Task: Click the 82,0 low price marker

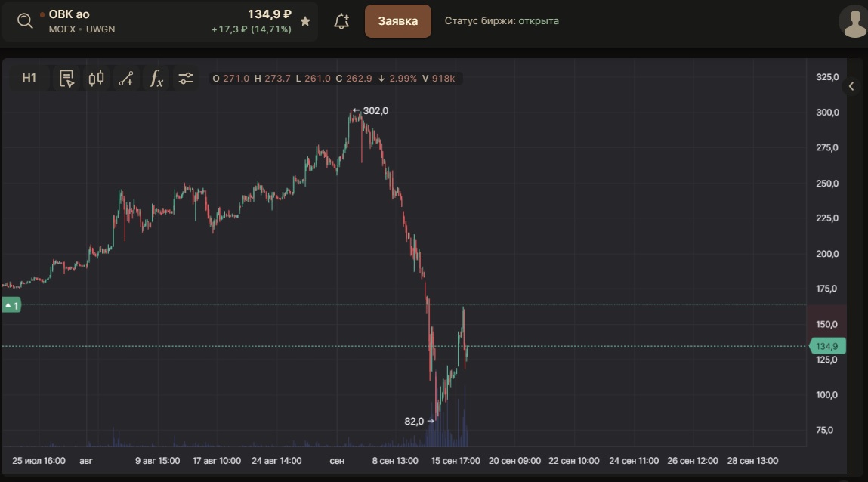Action: [x=419, y=421]
